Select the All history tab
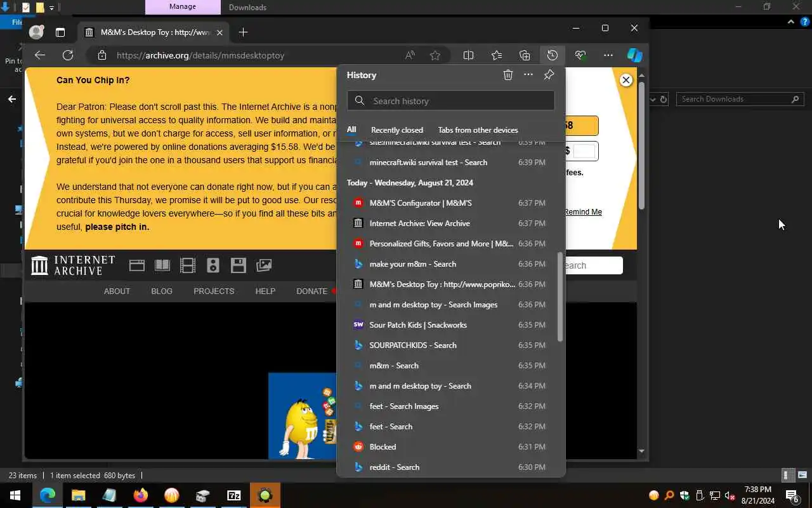Viewport: 812px width, 508px height. coord(351,130)
